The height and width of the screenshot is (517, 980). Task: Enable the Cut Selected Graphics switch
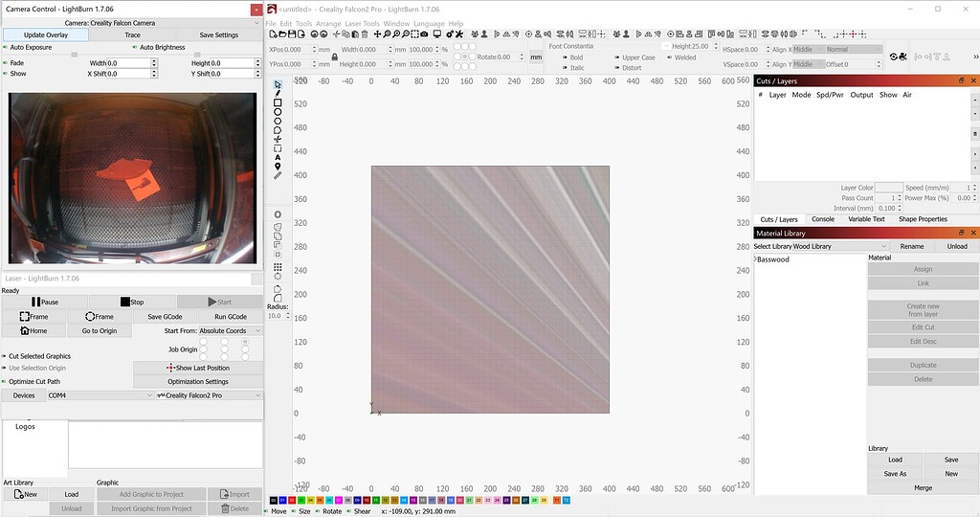click(5, 356)
